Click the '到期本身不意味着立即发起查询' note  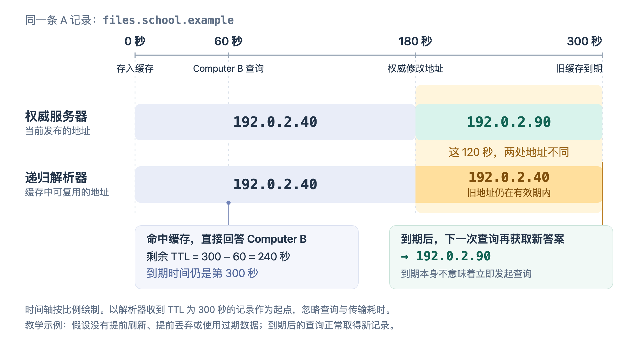[x=466, y=274]
